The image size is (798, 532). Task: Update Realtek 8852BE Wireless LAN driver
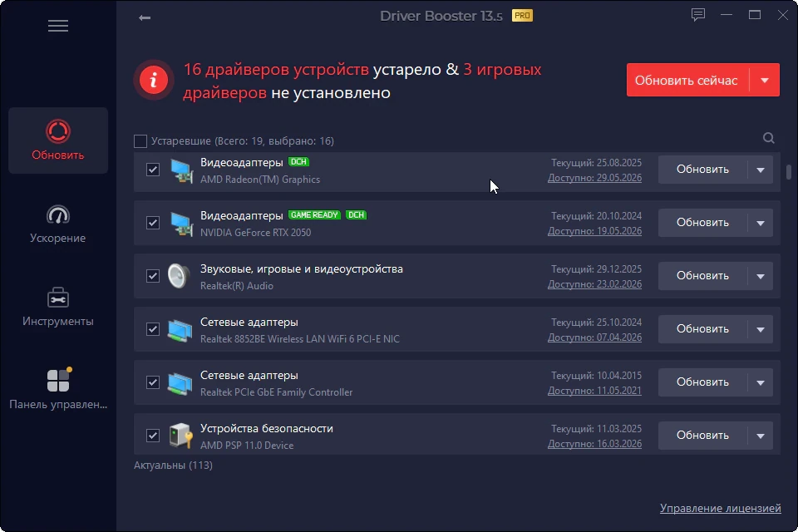pyautogui.click(x=702, y=329)
